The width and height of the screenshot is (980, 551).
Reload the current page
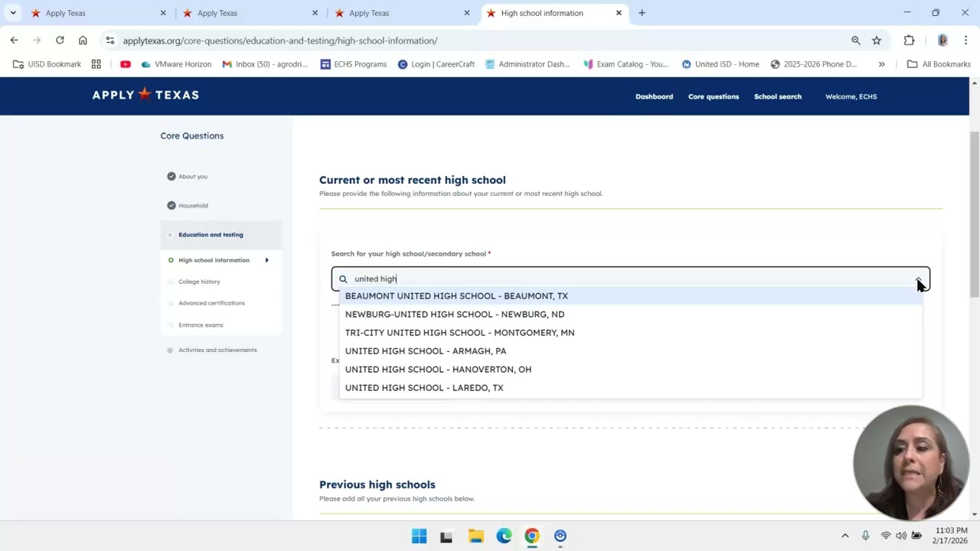(x=60, y=41)
